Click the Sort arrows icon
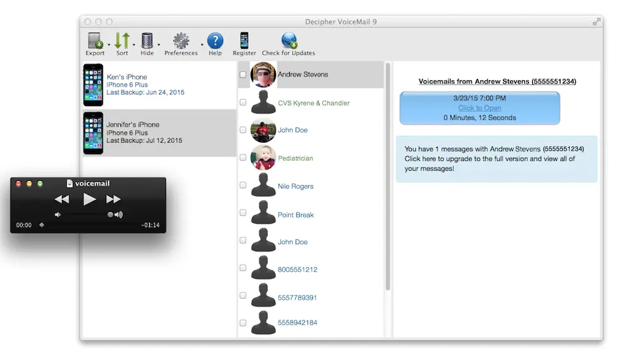The width and height of the screenshot is (619, 364). pyautogui.click(x=122, y=41)
